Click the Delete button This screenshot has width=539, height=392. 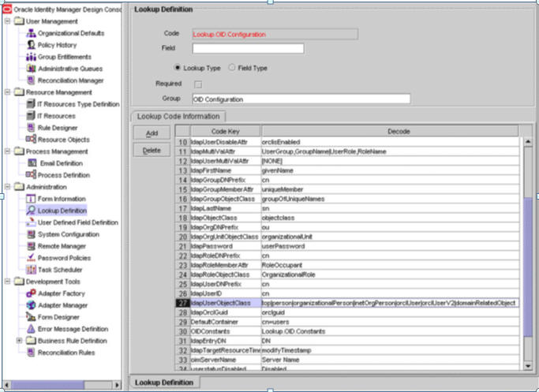152,151
